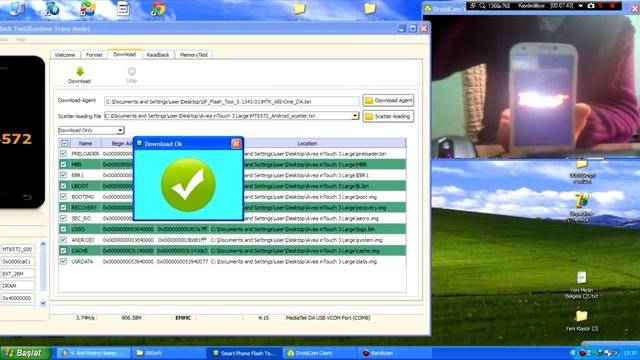Toggle the UBOOT row checkbox
This screenshot has height=360, width=640.
tap(63, 186)
